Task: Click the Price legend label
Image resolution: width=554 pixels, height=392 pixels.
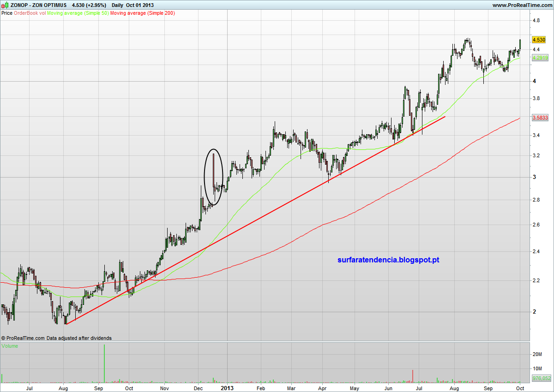Action: pos(7,13)
